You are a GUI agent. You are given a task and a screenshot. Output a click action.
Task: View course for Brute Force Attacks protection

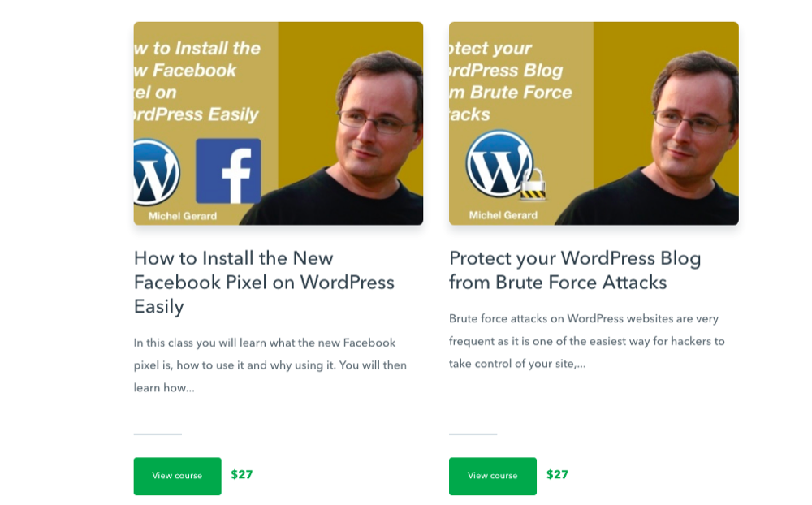493,476
